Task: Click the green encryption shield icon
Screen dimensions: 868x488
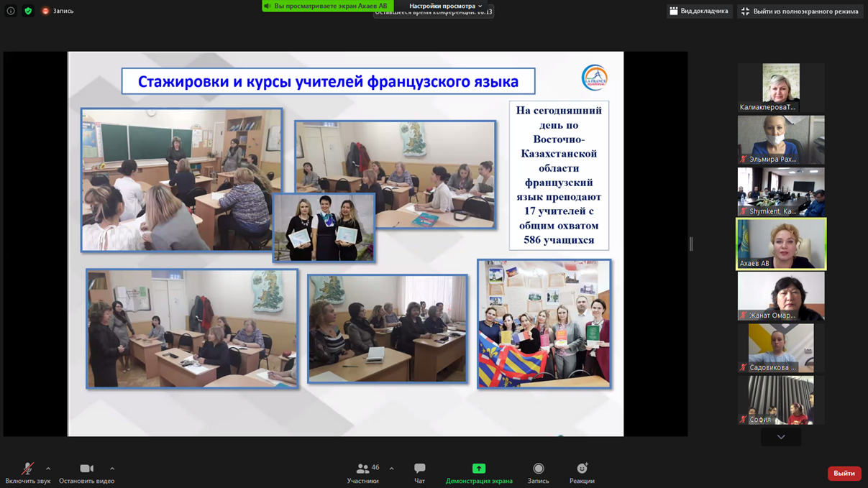Action: pos(28,11)
